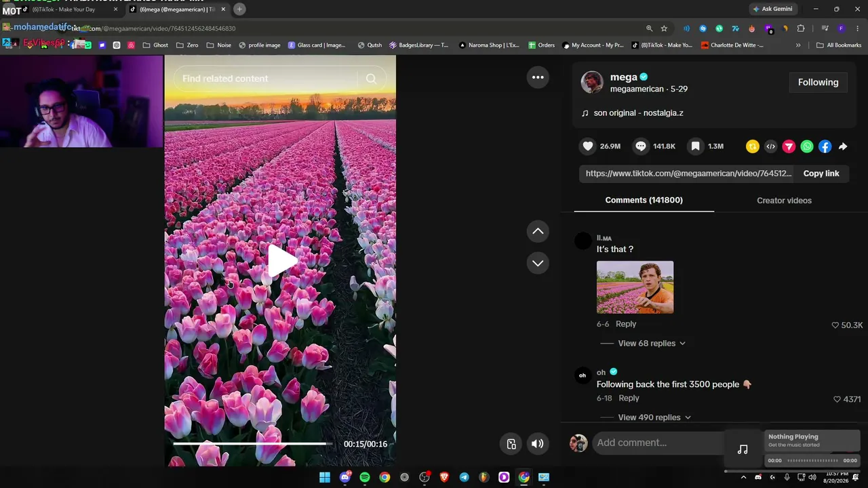This screenshot has height=488, width=868.
Task: Open the All Bookmarks folder
Action: [x=839, y=45]
